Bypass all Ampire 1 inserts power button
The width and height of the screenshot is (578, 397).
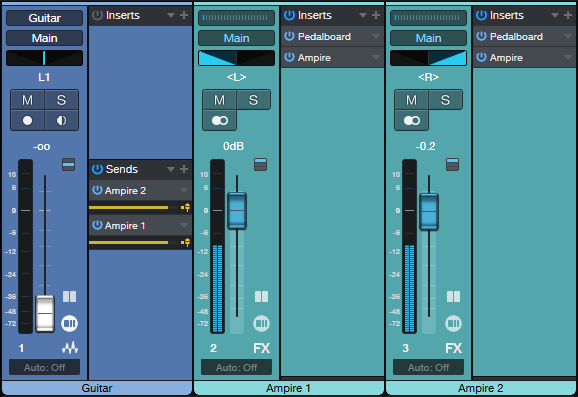[289, 15]
